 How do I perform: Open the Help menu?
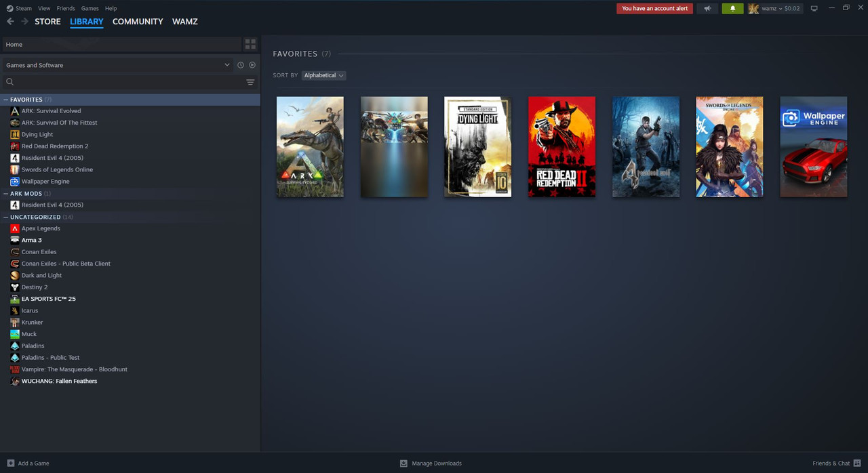tap(111, 8)
